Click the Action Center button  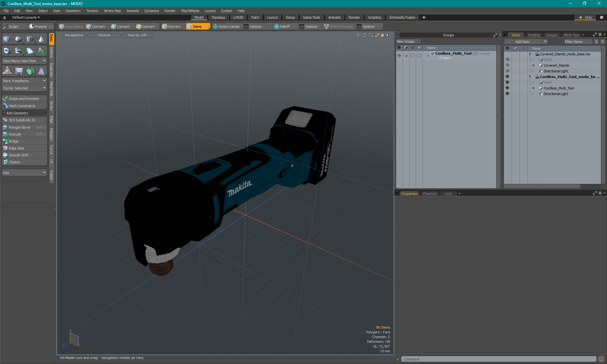226,27
